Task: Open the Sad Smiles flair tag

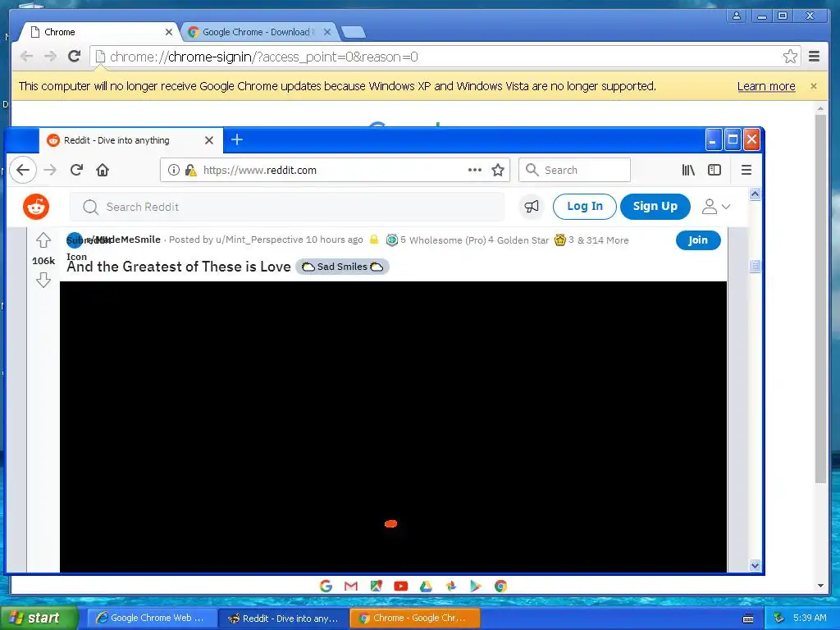Action: coord(342,267)
